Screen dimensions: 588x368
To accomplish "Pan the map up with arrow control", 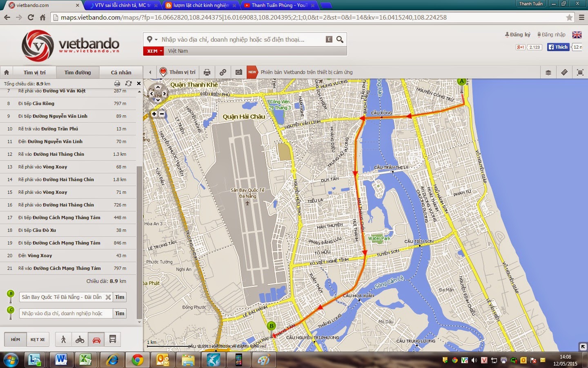I will [x=158, y=87].
